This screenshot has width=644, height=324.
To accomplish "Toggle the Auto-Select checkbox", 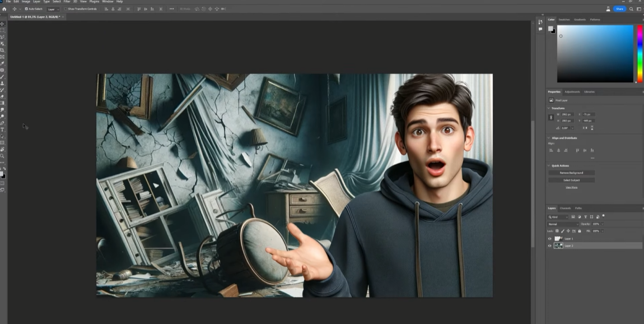I will [x=26, y=8].
